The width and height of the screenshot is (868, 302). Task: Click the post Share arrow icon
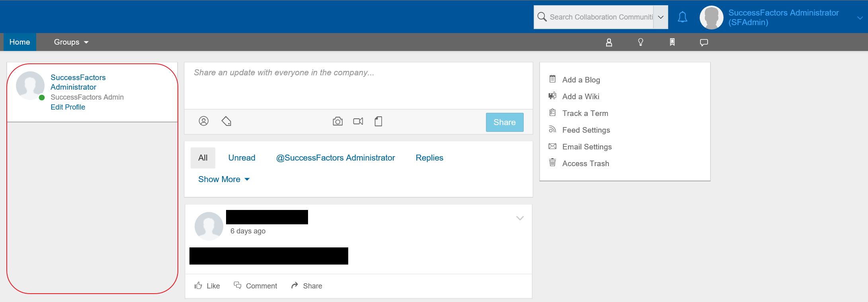click(x=295, y=285)
